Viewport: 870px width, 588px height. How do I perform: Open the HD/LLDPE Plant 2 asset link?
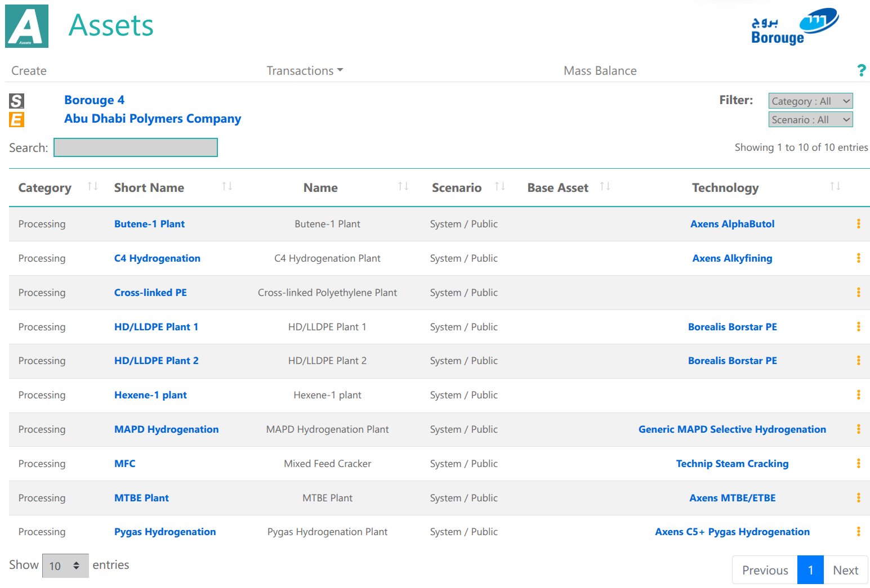(156, 361)
